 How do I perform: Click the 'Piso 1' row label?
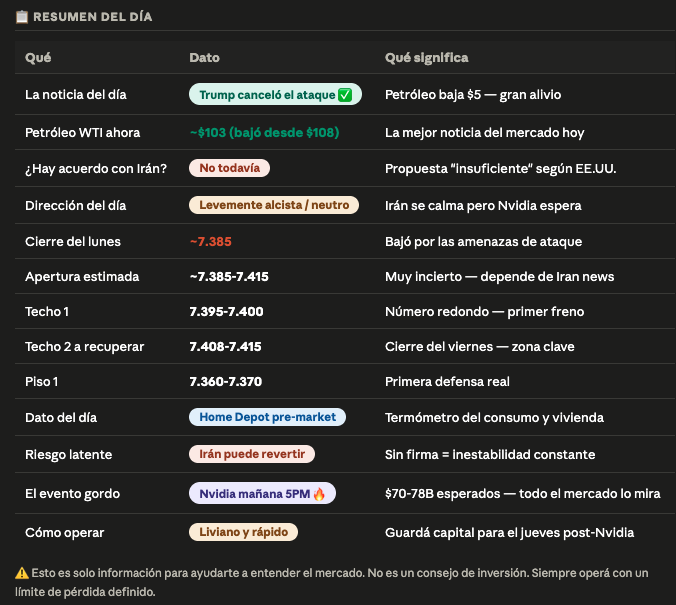point(41,382)
